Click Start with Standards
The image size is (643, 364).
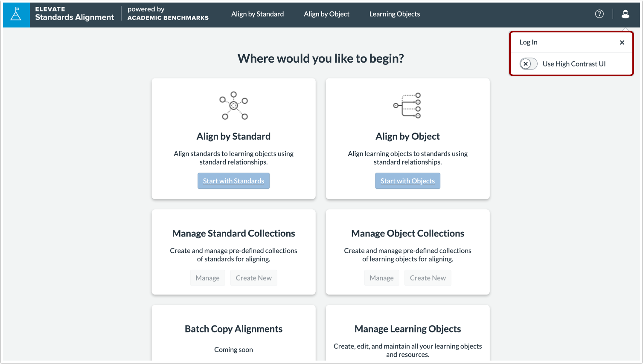pos(233,180)
